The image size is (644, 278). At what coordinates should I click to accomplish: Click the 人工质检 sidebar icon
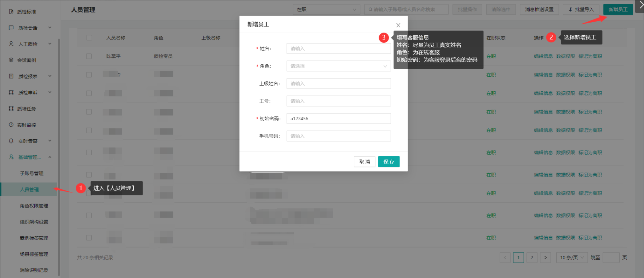[11, 44]
